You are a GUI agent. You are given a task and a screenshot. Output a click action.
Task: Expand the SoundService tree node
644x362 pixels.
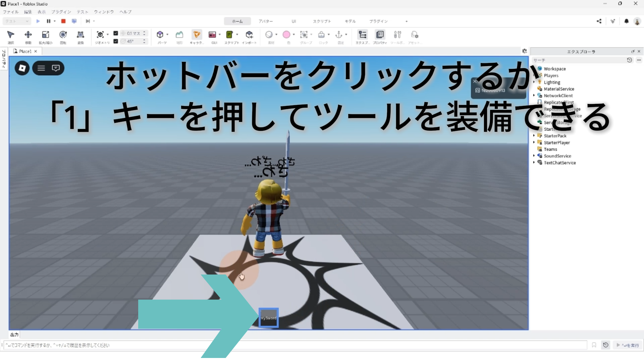(x=534, y=156)
